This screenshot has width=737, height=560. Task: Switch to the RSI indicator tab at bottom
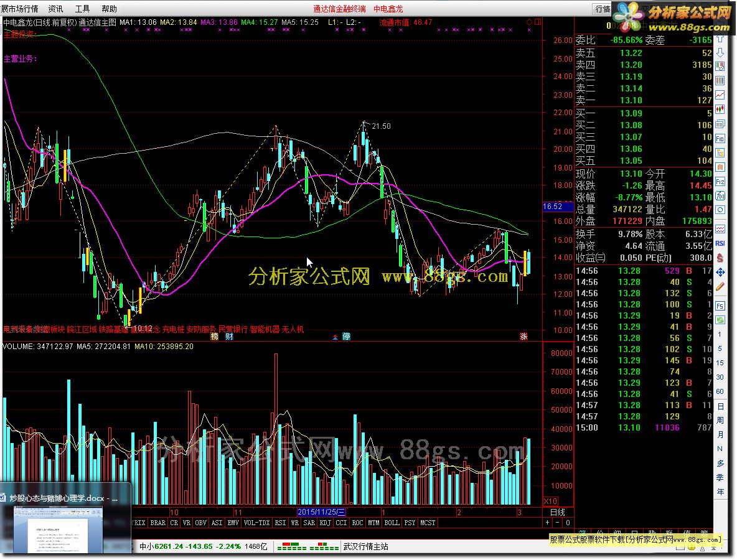[x=280, y=523]
